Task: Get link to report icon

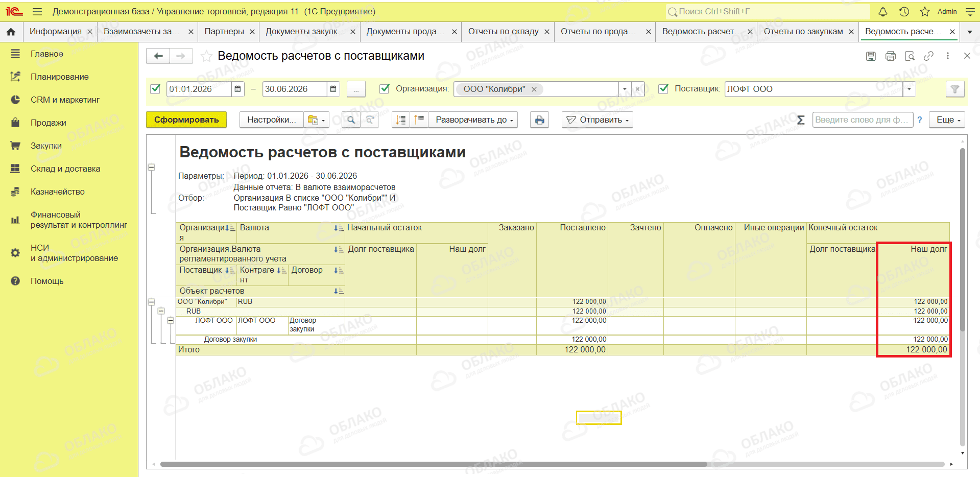Action: click(929, 56)
